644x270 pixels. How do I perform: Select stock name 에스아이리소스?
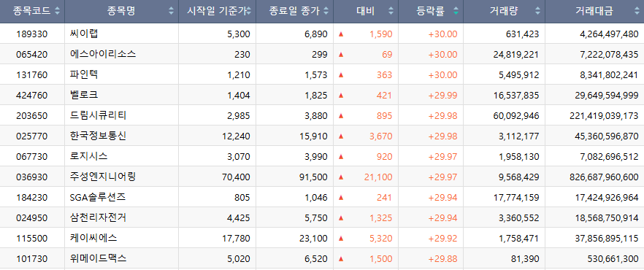tap(103, 54)
